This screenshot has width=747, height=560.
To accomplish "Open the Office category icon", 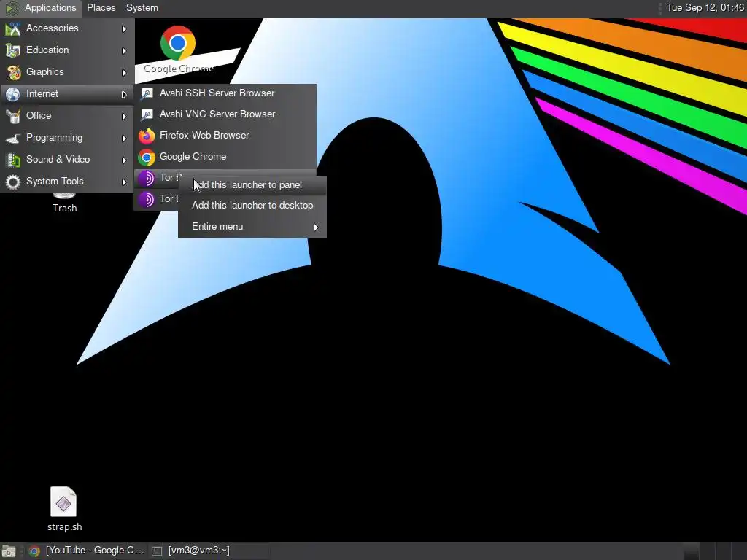I will click(x=13, y=116).
